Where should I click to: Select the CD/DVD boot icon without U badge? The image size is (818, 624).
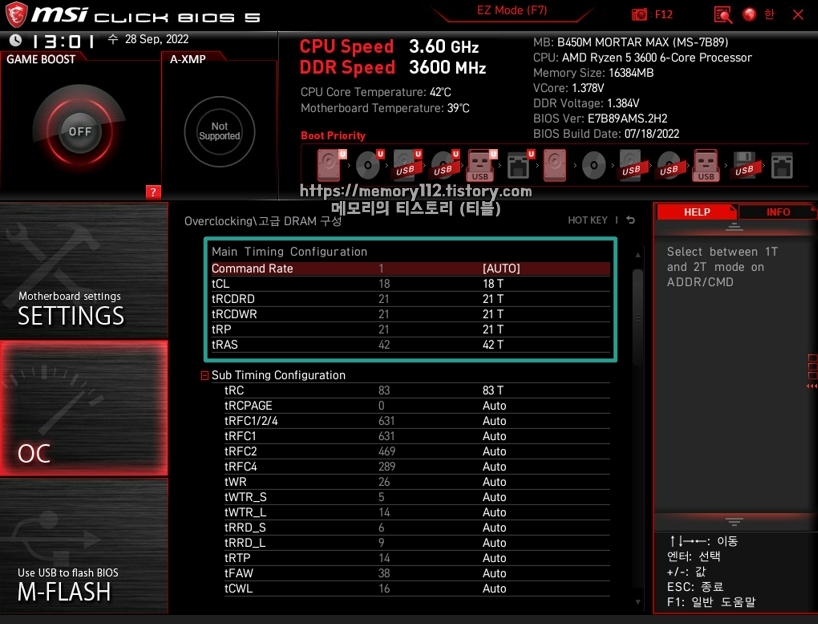click(594, 165)
